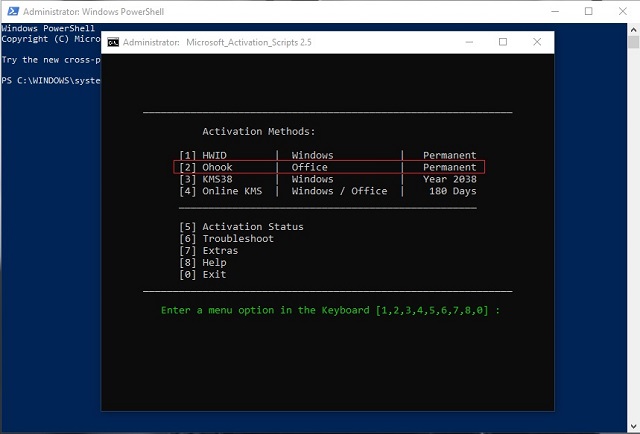Click the PowerShell icon in the back window title bar

coord(13,11)
